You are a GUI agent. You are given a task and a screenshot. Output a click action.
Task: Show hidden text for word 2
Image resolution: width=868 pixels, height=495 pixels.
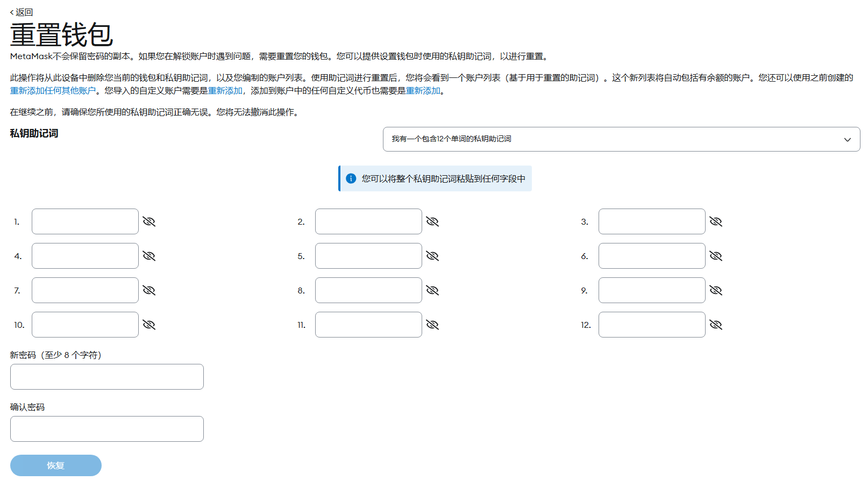pos(432,221)
